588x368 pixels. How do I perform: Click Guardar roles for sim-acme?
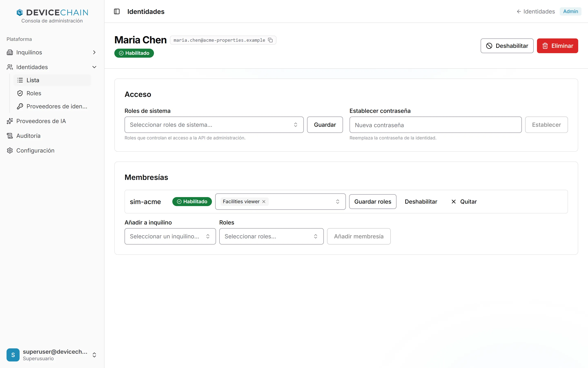373,202
